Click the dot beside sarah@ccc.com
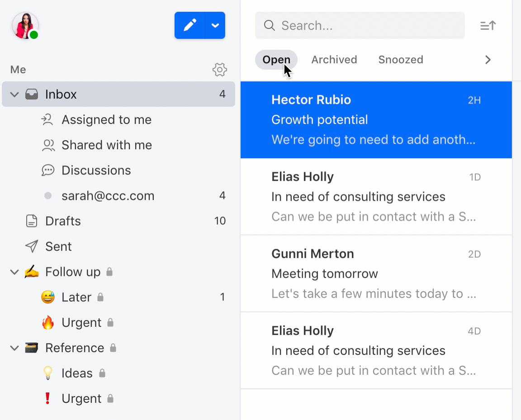Viewport: 521px width, 420px height. click(48, 196)
